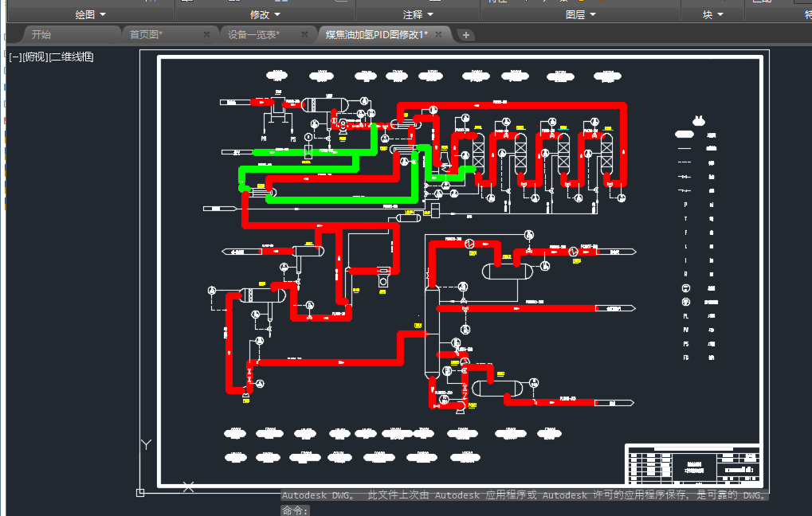The height and width of the screenshot is (516, 812).
Task: Expand the 注释 panel dropdown
Action: point(418,14)
